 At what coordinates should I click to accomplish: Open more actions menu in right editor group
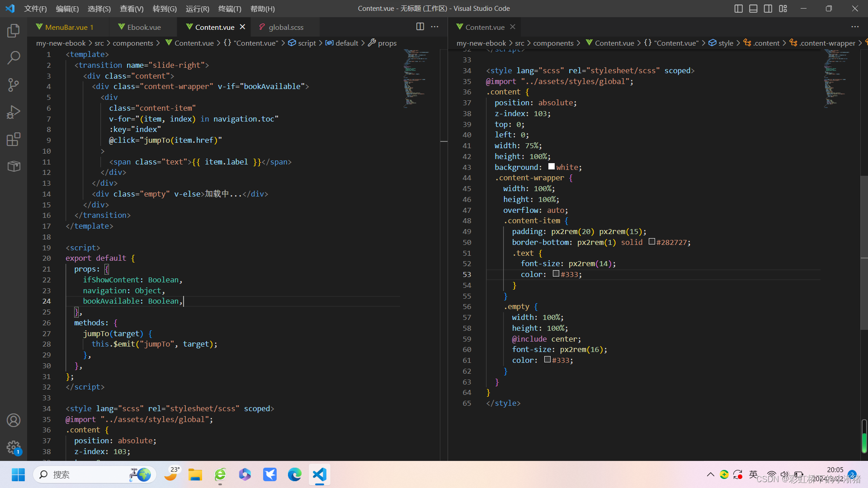[x=855, y=27]
